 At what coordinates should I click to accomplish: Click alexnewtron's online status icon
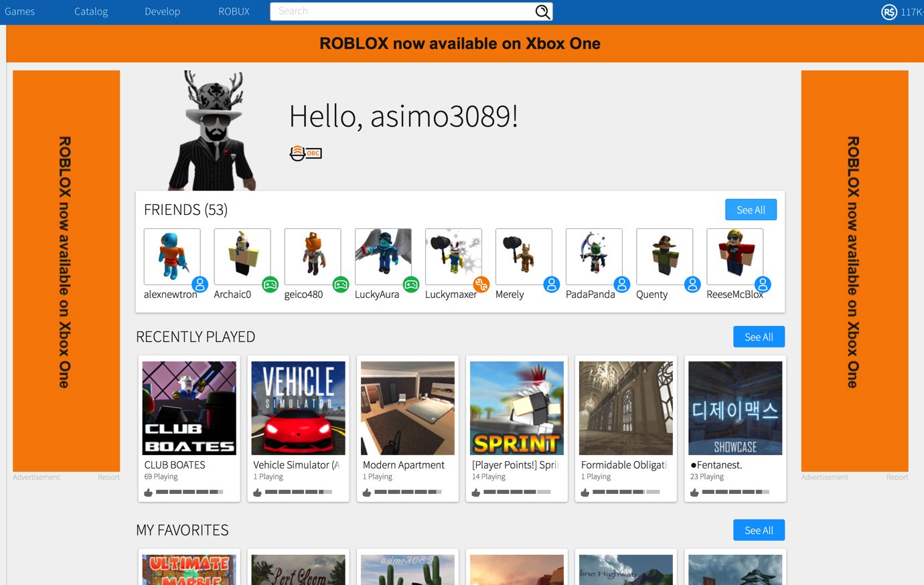[200, 284]
